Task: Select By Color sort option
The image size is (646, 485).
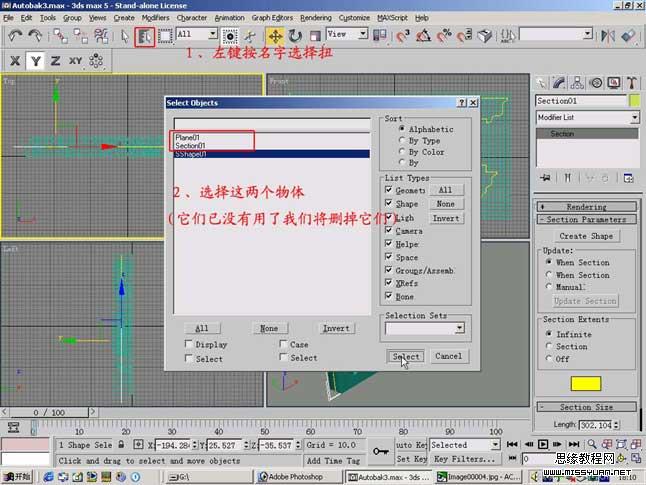Action: [x=402, y=152]
